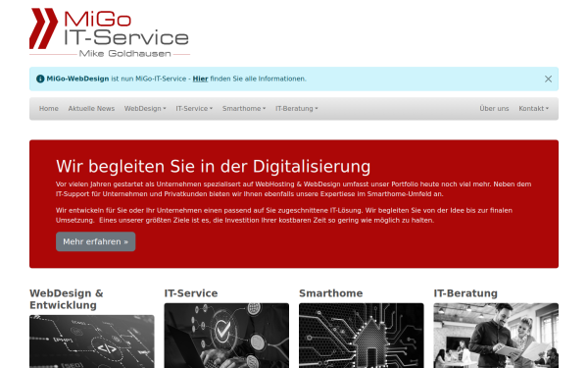This screenshot has width=588, height=368.
Task: Expand the Smarthome dropdown menu
Action: click(244, 109)
